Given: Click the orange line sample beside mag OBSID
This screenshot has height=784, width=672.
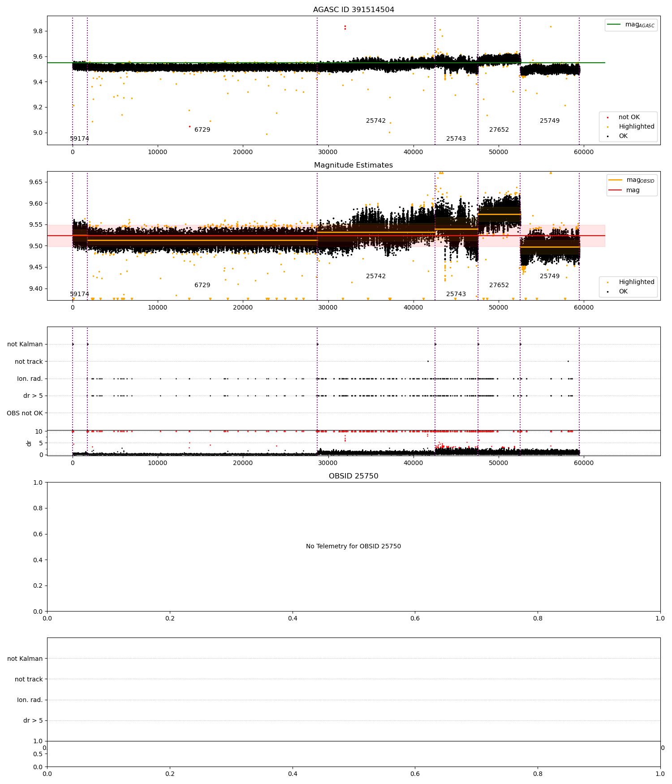Looking at the screenshot, I should [615, 180].
